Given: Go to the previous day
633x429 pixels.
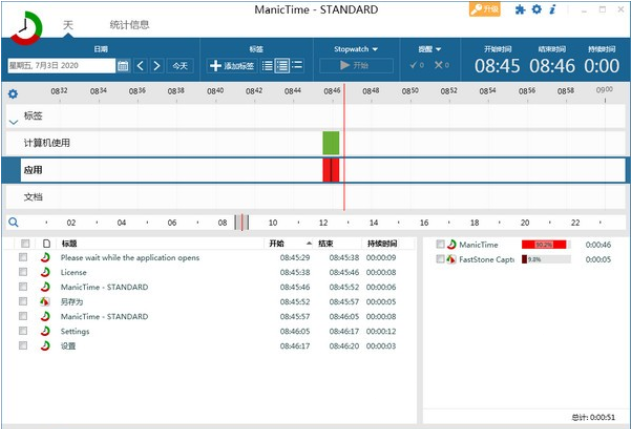Looking at the screenshot, I should tap(140, 65).
